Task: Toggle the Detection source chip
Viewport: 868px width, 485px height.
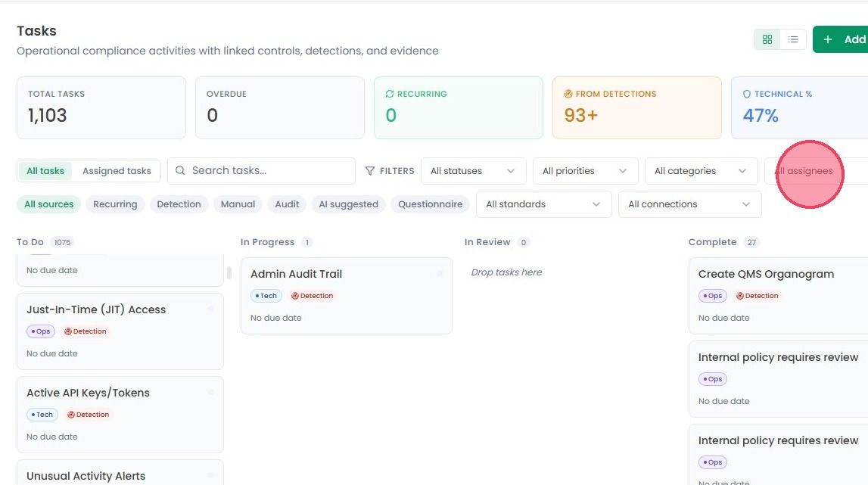Action: click(179, 204)
